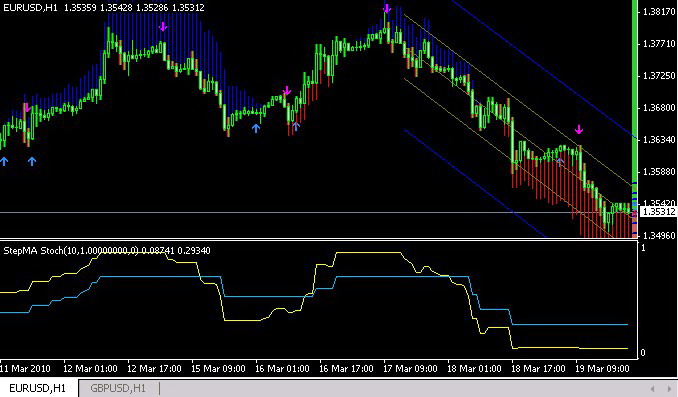Viewport: 678px width, 397px height.
Task: Click the green vertical bar beside price scale
Action: point(634,91)
